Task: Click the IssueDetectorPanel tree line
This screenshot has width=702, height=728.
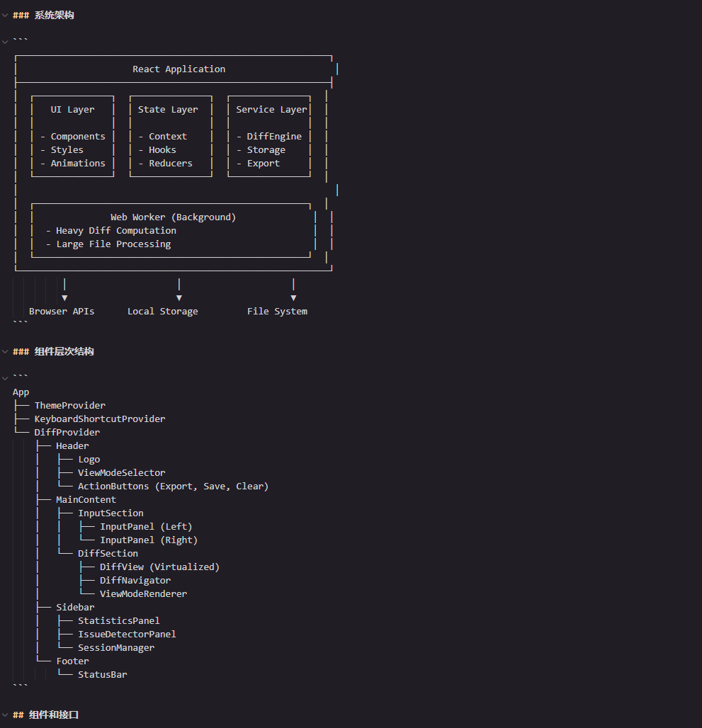Action: (128, 635)
